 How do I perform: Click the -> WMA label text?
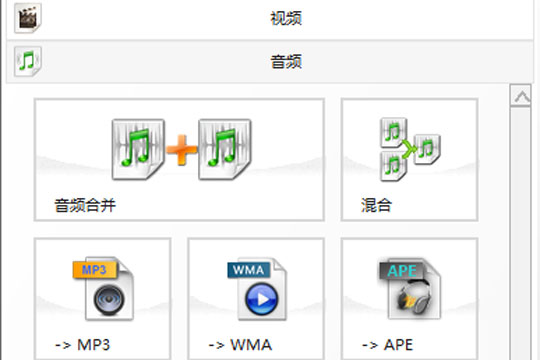pos(240,345)
